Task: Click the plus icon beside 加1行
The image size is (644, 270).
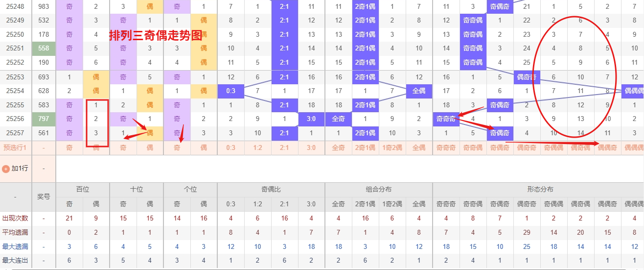Action: tap(6, 169)
